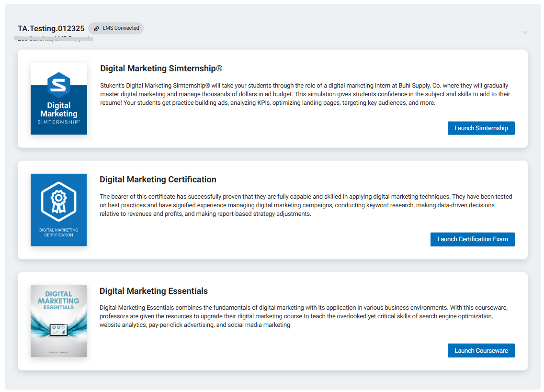The width and height of the screenshot is (544, 392).
Task: Click the Launch Certification Exam button
Action: click(x=472, y=239)
